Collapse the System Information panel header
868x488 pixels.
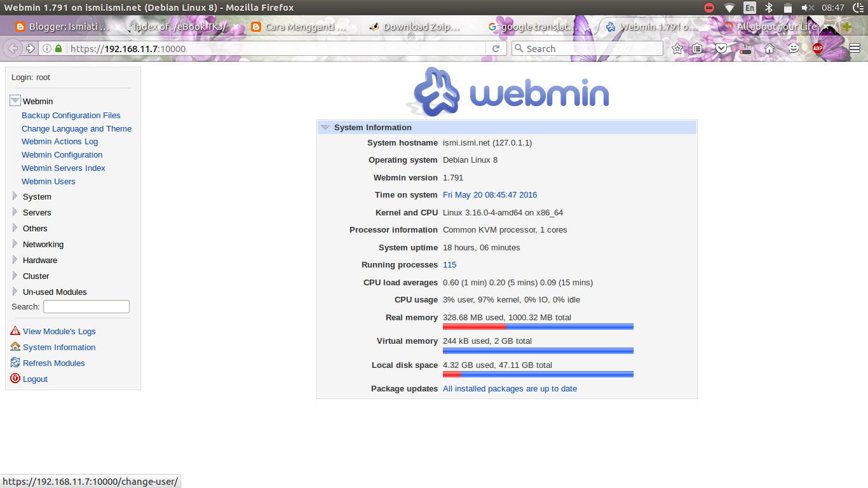tap(325, 127)
